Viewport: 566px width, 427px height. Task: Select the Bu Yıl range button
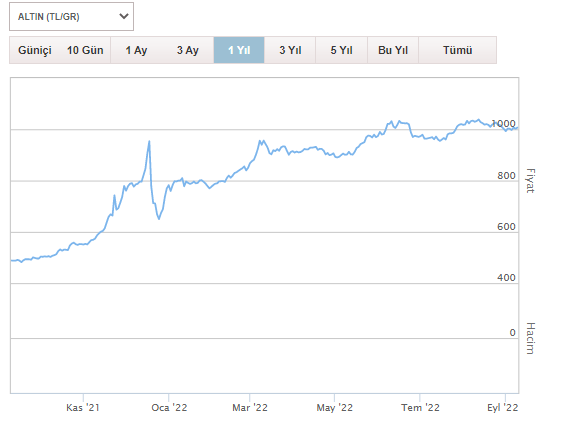(x=393, y=50)
